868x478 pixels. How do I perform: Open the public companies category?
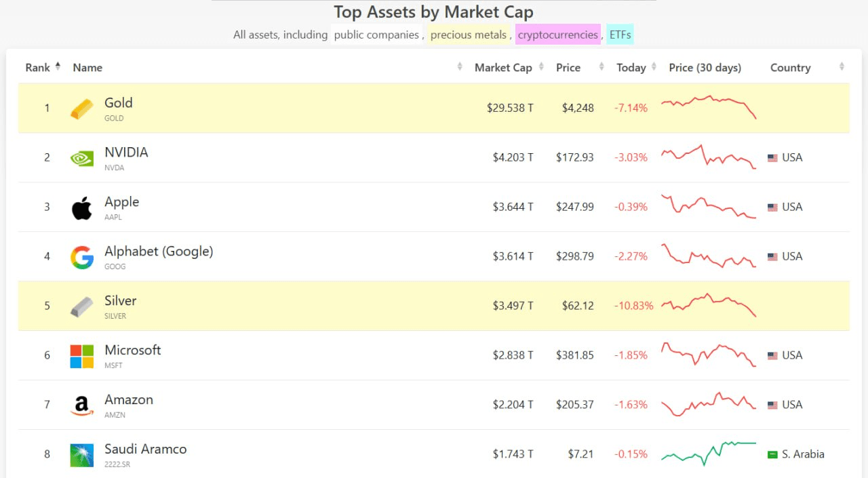pos(376,35)
